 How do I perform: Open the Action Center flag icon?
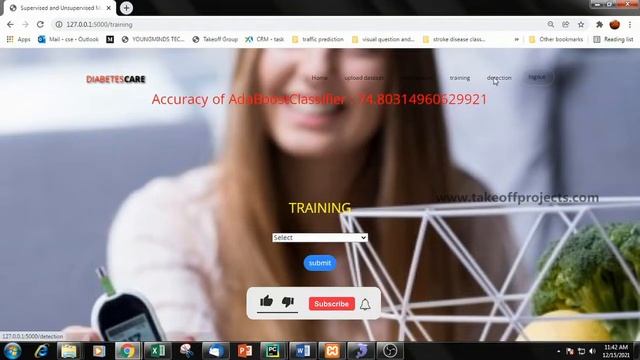pos(570,351)
